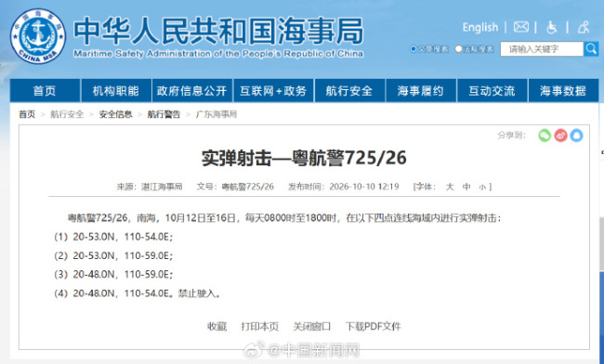The height and width of the screenshot is (364, 604).
Task: Share the notice via green WeChat icon
Action: point(545,136)
